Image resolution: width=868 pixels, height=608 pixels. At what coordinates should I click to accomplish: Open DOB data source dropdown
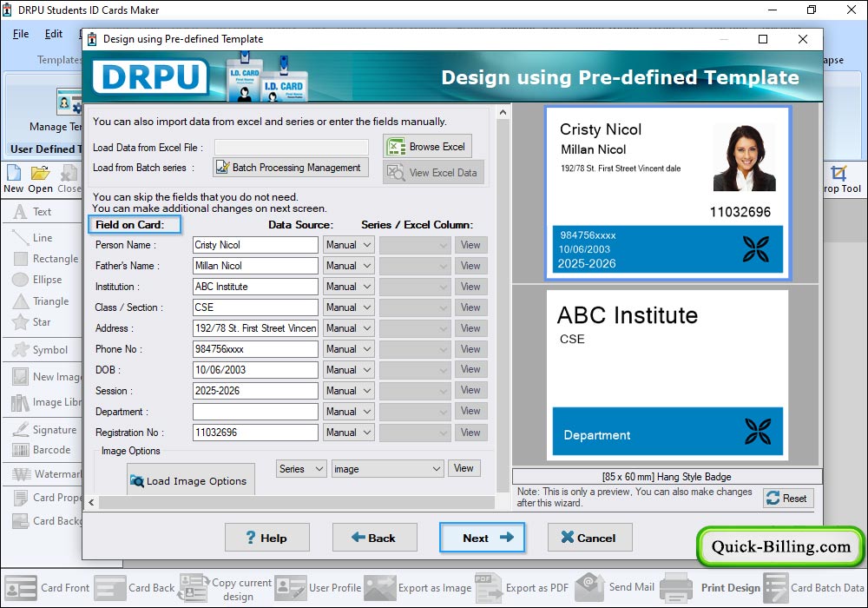(x=348, y=370)
